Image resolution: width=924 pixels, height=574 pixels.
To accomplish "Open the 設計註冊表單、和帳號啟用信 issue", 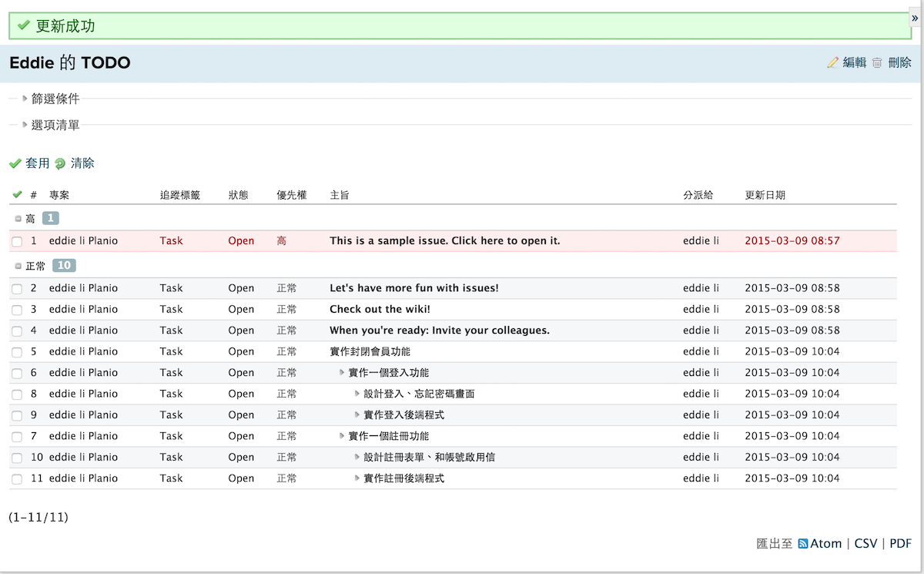I will [x=430, y=458].
